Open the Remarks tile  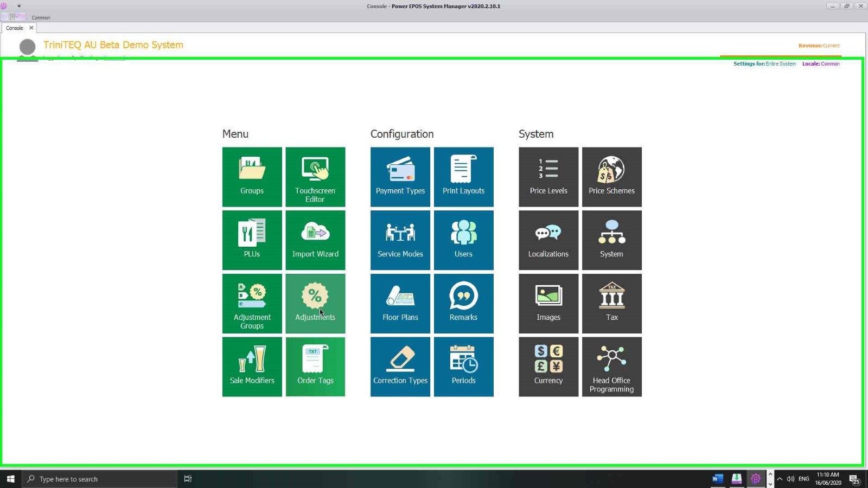click(x=463, y=304)
